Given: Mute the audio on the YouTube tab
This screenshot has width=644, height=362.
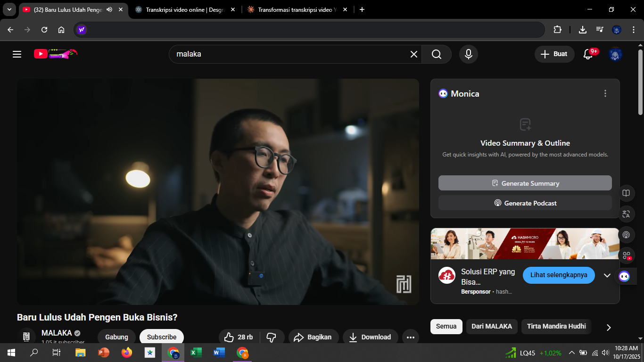Looking at the screenshot, I should click(109, 9).
